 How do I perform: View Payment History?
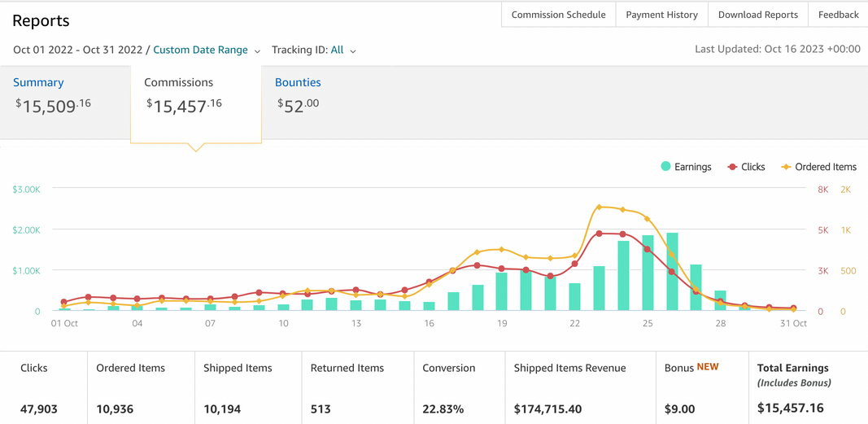coord(661,15)
